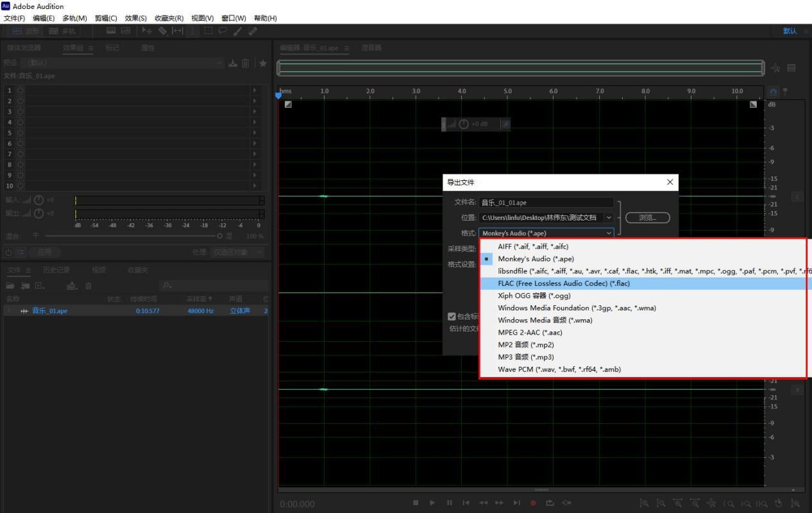Image resolution: width=812 pixels, height=513 pixels.
Task: Click the Open File icon in the files panel
Action: click(x=10, y=285)
